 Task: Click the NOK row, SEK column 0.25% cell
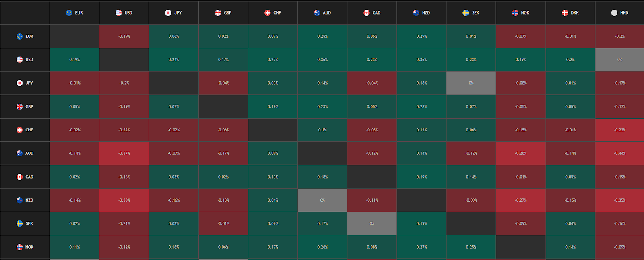tap(471, 247)
